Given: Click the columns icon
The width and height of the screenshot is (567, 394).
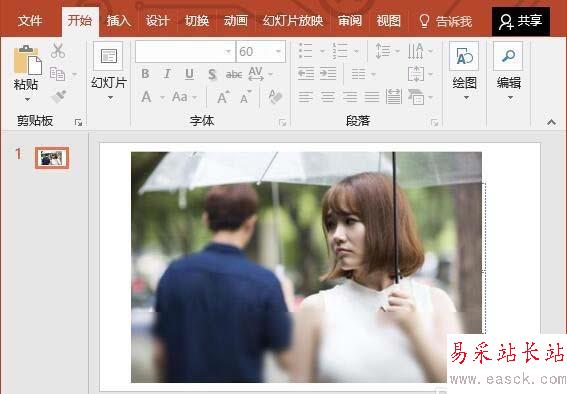Looking at the screenshot, I should point(359,74).
